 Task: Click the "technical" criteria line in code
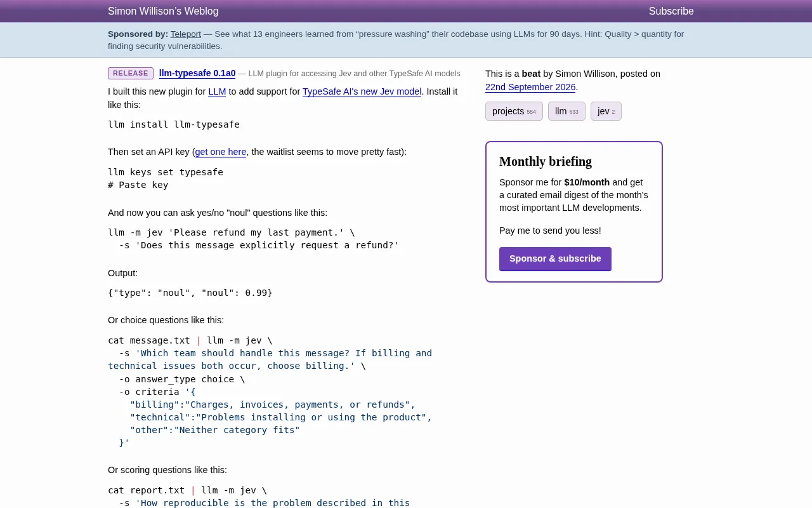click(x=281, y=417)
